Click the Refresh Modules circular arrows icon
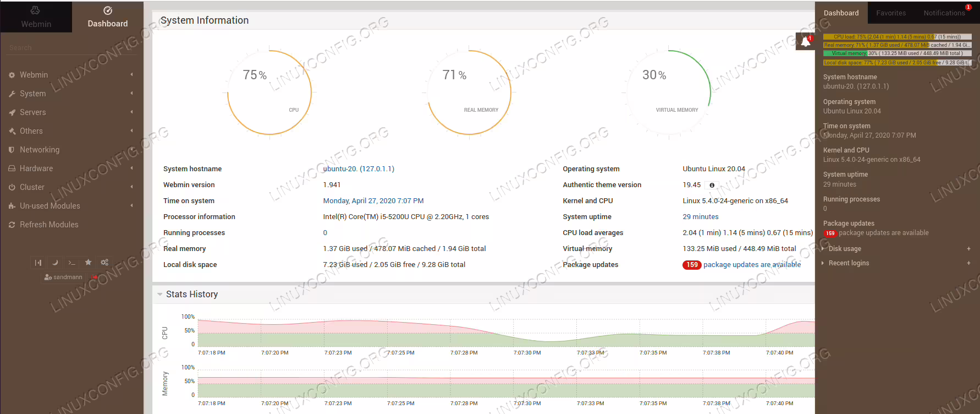 coord(12,225)
